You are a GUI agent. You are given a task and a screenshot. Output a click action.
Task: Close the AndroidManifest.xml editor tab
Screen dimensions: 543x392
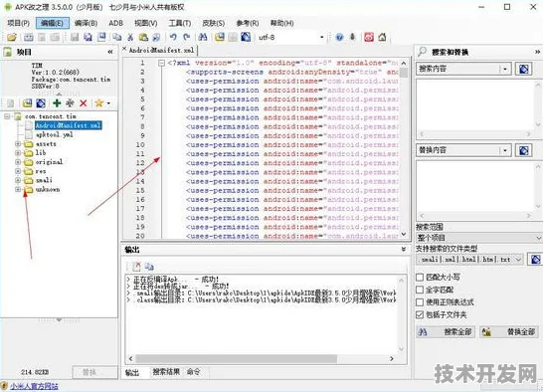tap(124, 50)
